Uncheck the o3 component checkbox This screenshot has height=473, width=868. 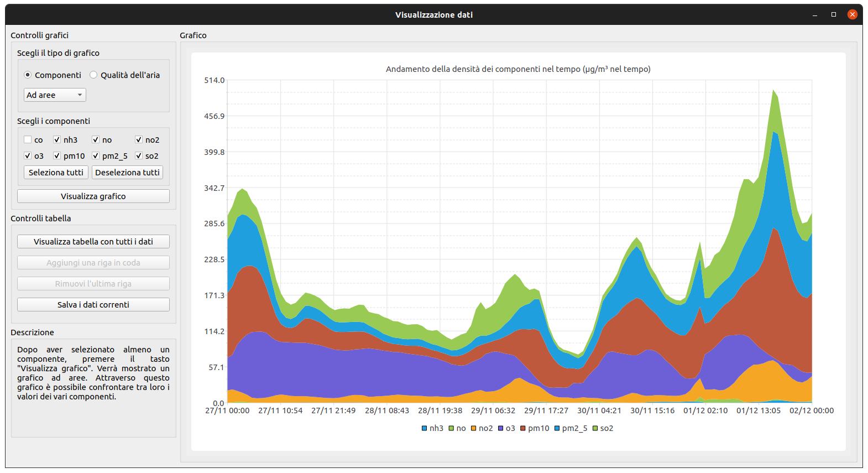click(28, 156)
